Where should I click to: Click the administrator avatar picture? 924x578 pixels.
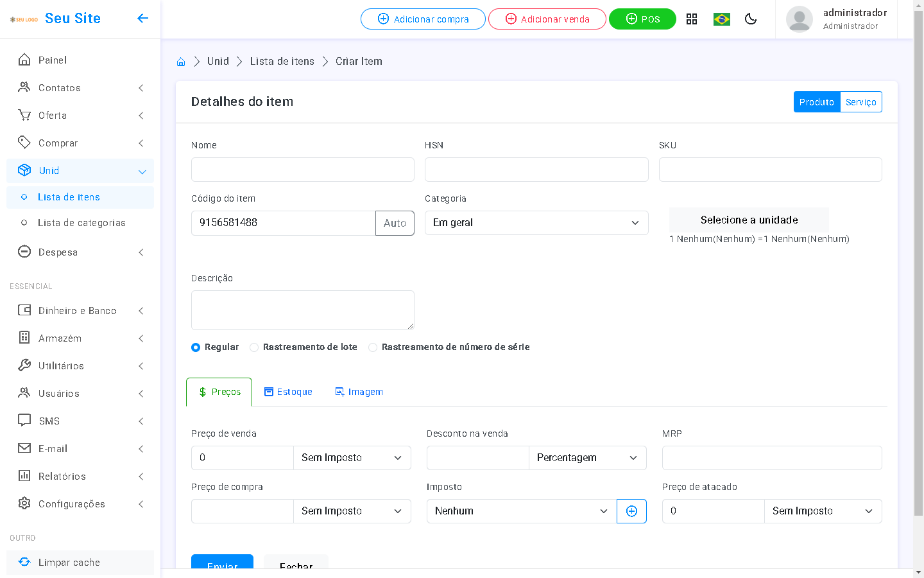[799, 19]
